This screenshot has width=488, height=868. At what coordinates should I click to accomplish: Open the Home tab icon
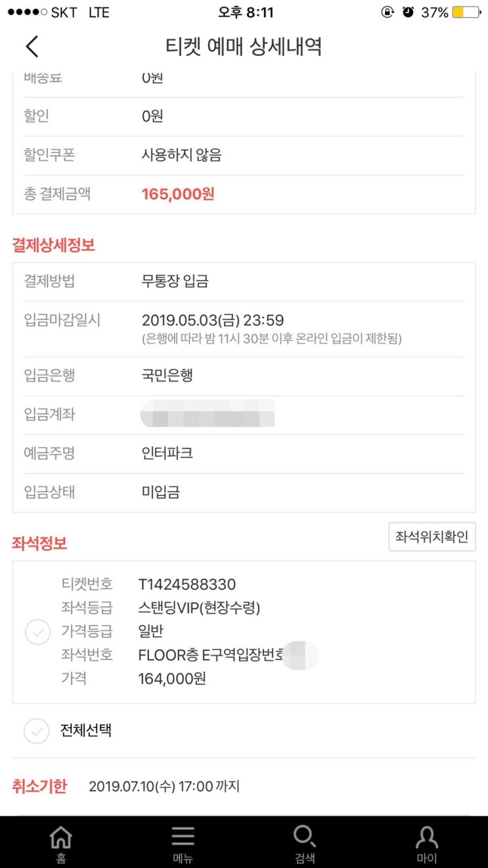(x=61, y=836)
